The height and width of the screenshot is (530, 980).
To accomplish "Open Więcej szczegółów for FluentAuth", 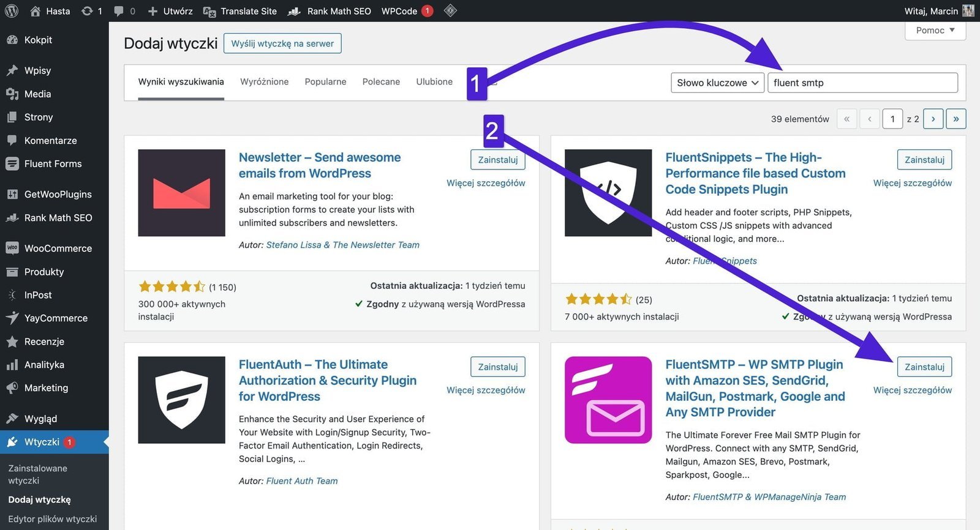I will pos(485,390).
